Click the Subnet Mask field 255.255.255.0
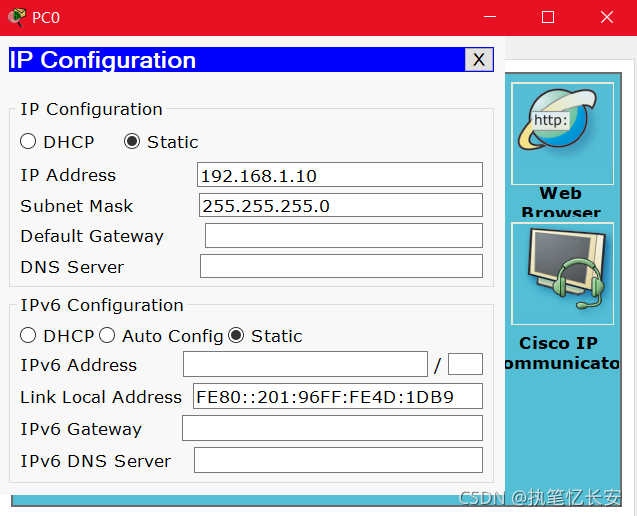637x516 pixels. 341,205
